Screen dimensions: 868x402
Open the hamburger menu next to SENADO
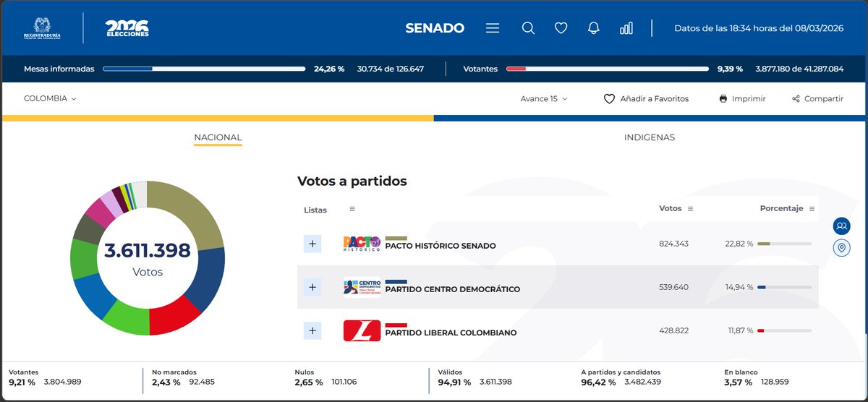(x=493, y=28)
